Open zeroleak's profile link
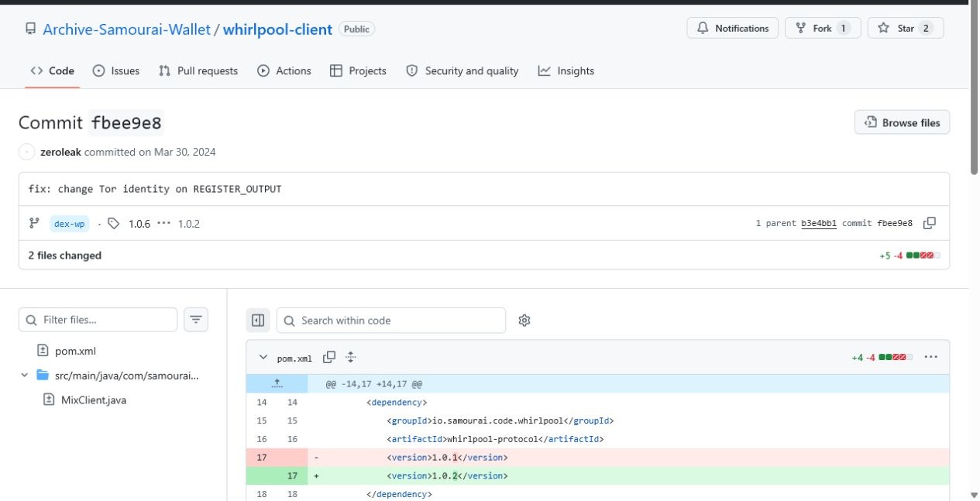Screen dimensions: 980x501 click(60, 152)
